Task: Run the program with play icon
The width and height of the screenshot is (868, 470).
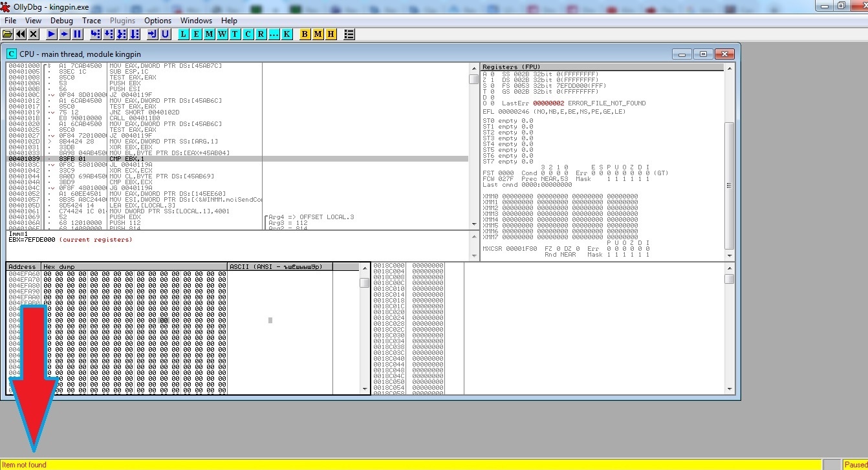Action: point(51,34)
